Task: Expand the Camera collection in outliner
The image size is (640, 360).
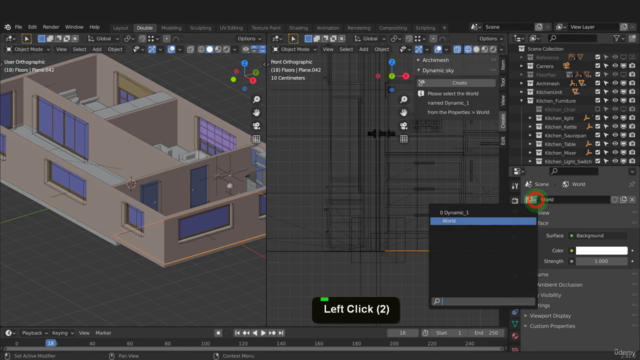Action: tap(521, 66)
